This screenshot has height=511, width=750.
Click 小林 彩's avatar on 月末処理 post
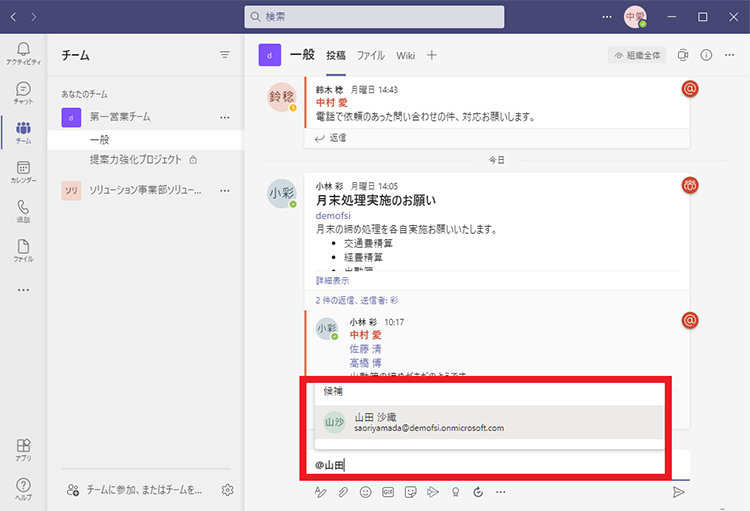[x=282, y=193]
